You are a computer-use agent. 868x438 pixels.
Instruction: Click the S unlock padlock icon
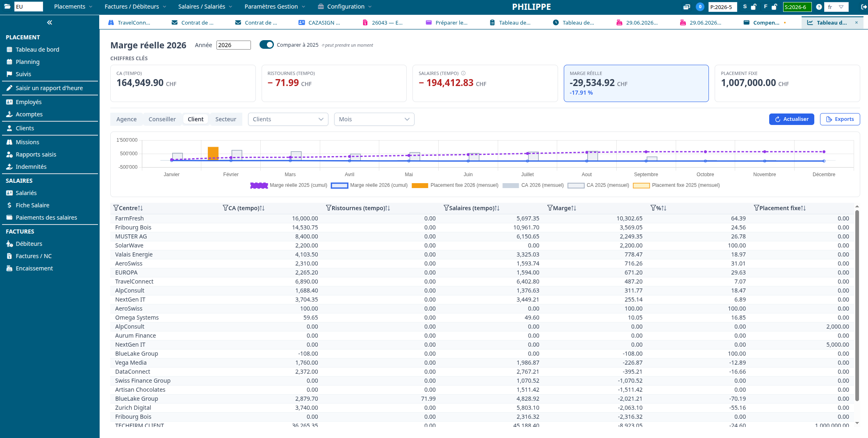point(754,7)
